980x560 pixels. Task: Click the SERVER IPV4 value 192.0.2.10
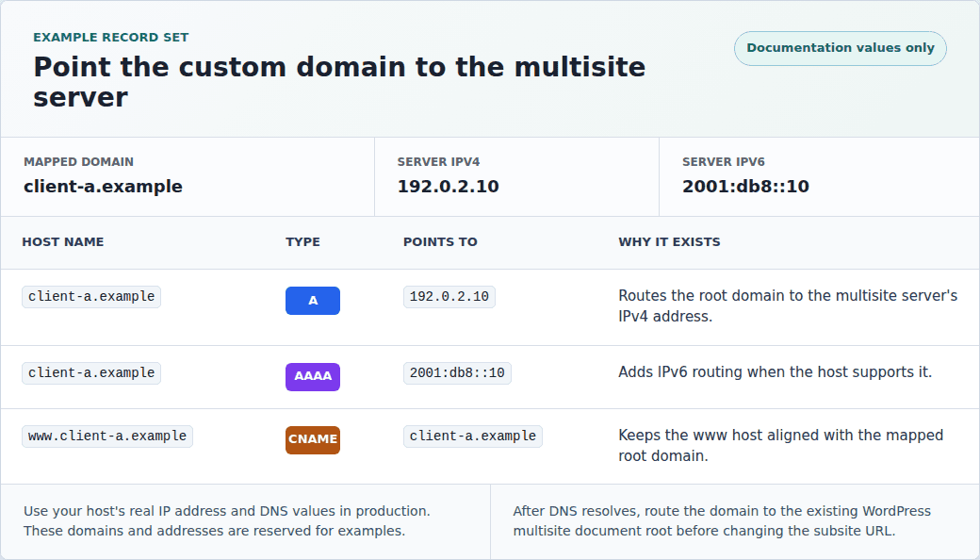[x=449, y=187]
